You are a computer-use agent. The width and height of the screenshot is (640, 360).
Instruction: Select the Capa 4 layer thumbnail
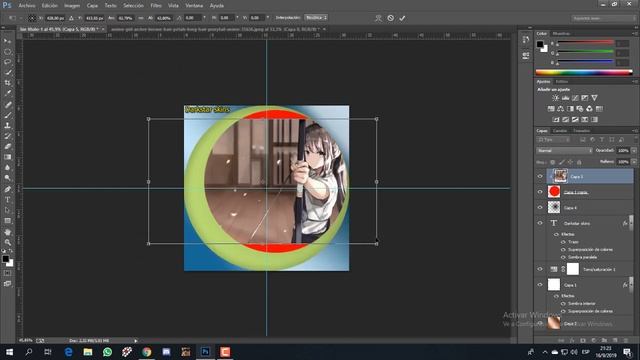click(554, 207)
